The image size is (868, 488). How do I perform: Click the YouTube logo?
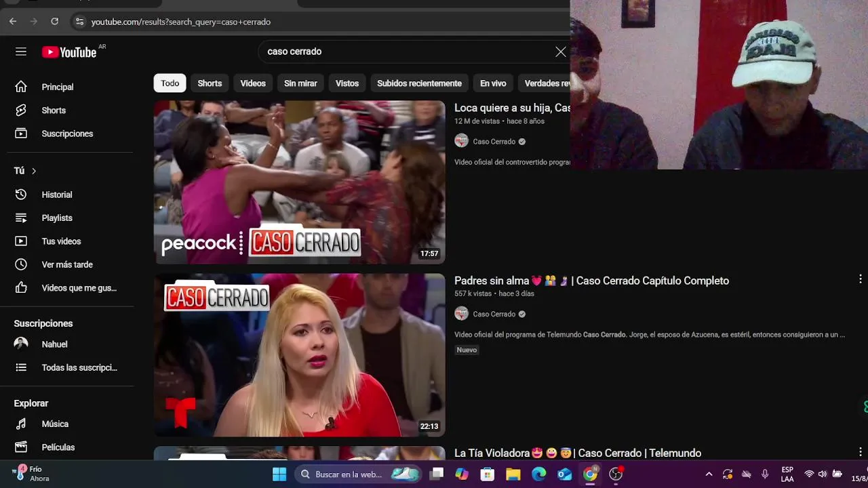[69, 52]
